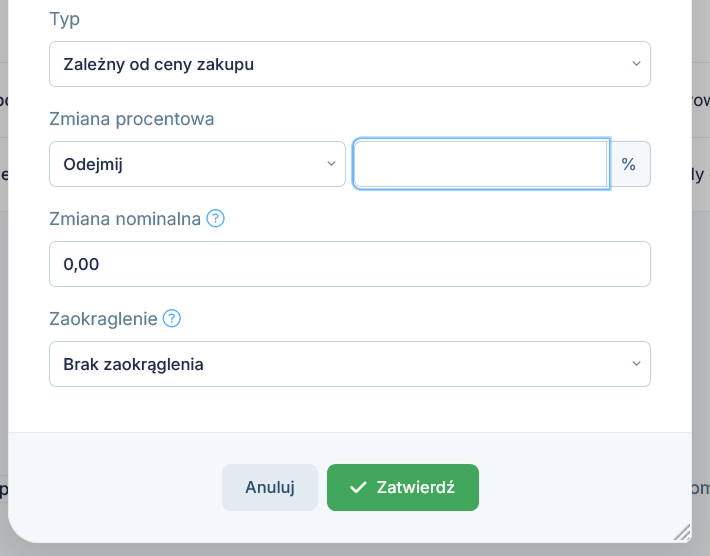Click the question mark icon next to Zaokraglenie

(172, 318)
